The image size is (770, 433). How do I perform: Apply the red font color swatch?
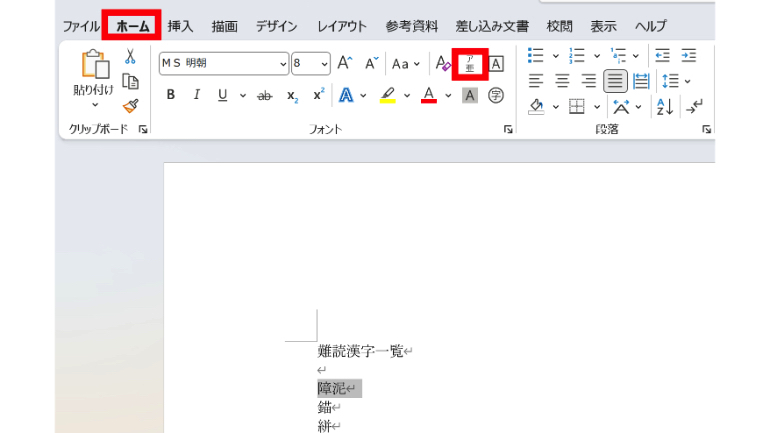pyautogui.click(x=428, y=95)
